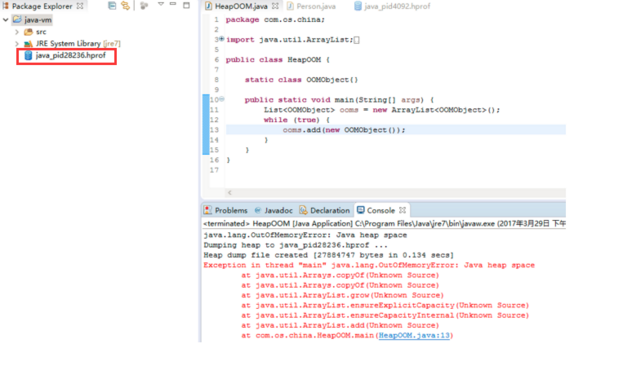Image resolution: width=643 pixels, height=369 pixels.
Task: Click HeapOOM.java tab's Java file icon
Action: point(208,6)
